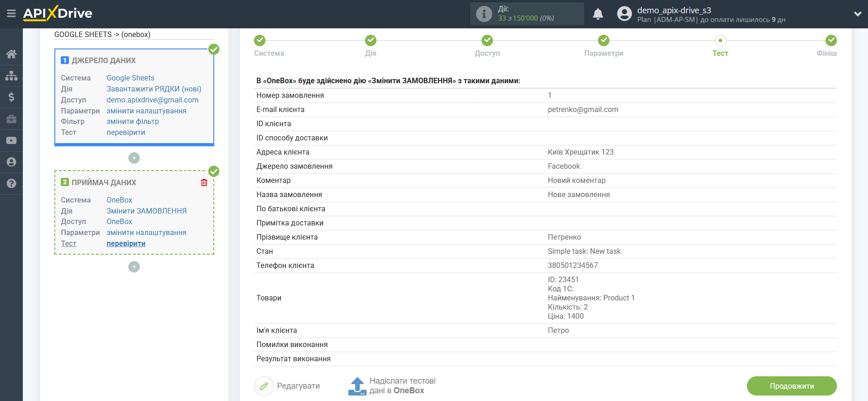Open demo.apixdrive@gmail.com access link
This screenshot has width=868, height=401.
[x=153, y=100]
